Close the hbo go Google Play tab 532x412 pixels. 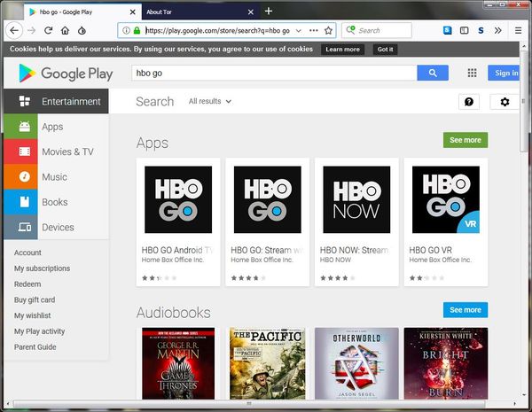click(x=133, y=12)
